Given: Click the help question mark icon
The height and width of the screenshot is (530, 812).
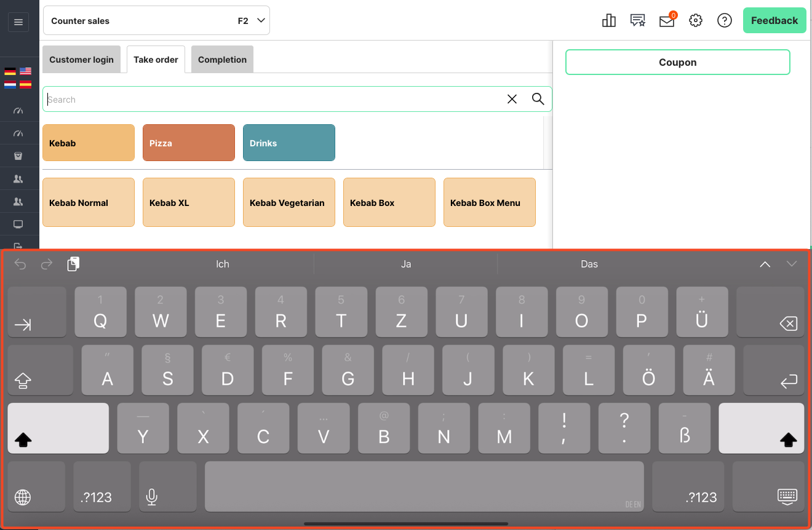Looking at the screenshot, I should pos(724,21).
